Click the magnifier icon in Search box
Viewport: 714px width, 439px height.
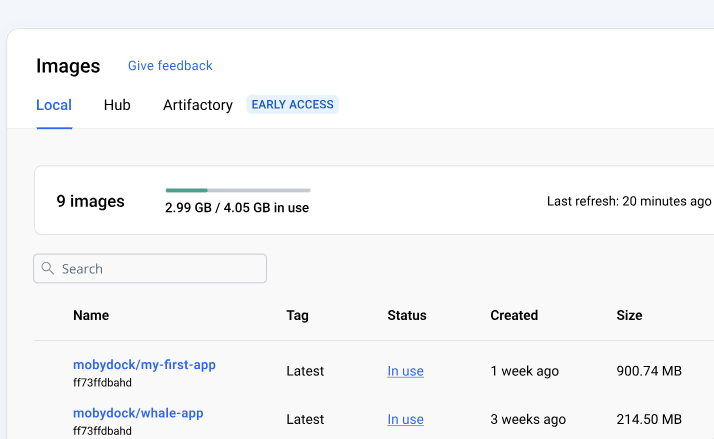coord(48,268)
